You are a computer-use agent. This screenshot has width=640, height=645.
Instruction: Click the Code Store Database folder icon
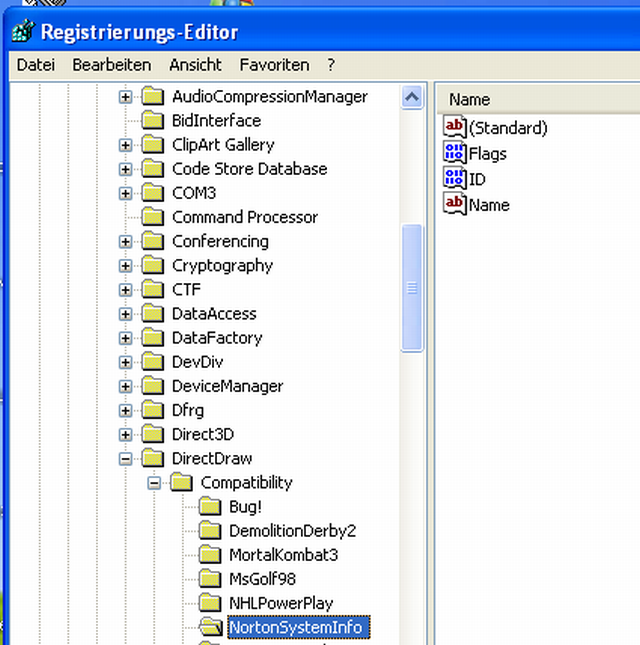point(153,169)
